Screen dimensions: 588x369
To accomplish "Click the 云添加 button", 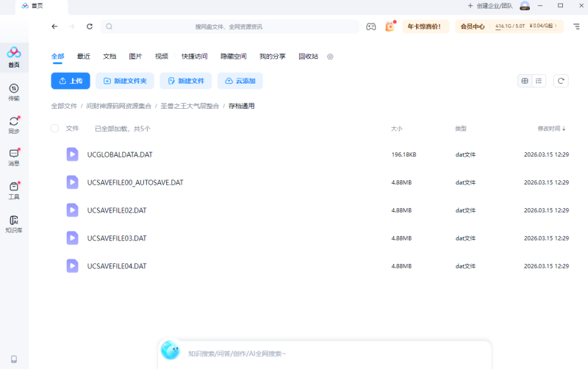I will 240,81.
